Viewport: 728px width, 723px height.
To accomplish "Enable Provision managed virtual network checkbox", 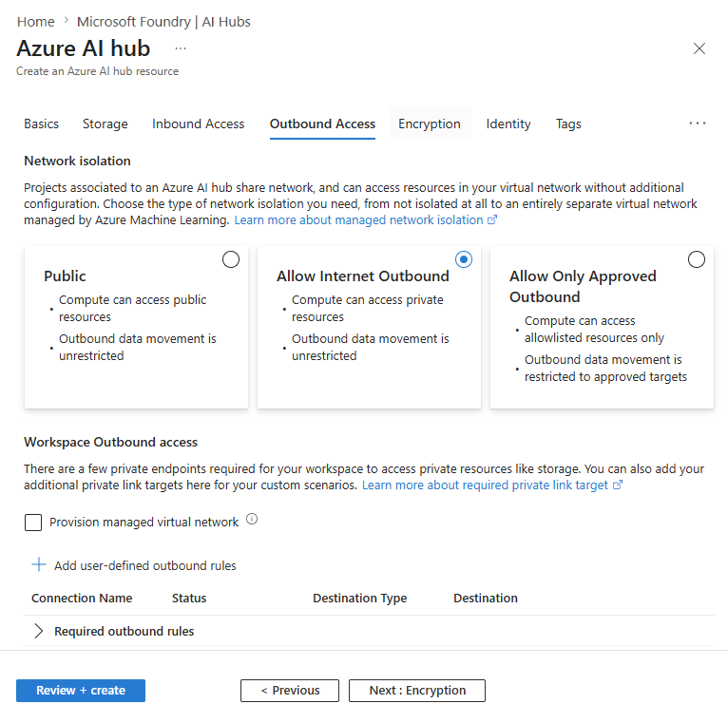I will click(33, 523).
